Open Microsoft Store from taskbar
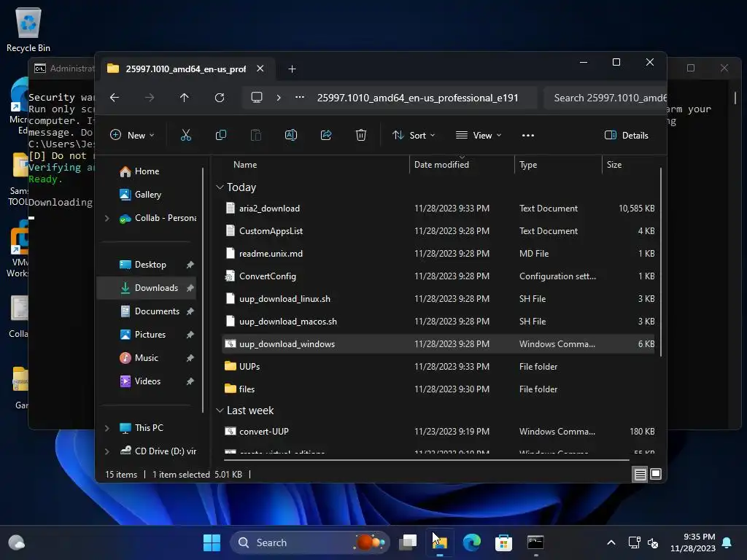The height and width of the screenshot is (560, 747). [503, 542]
